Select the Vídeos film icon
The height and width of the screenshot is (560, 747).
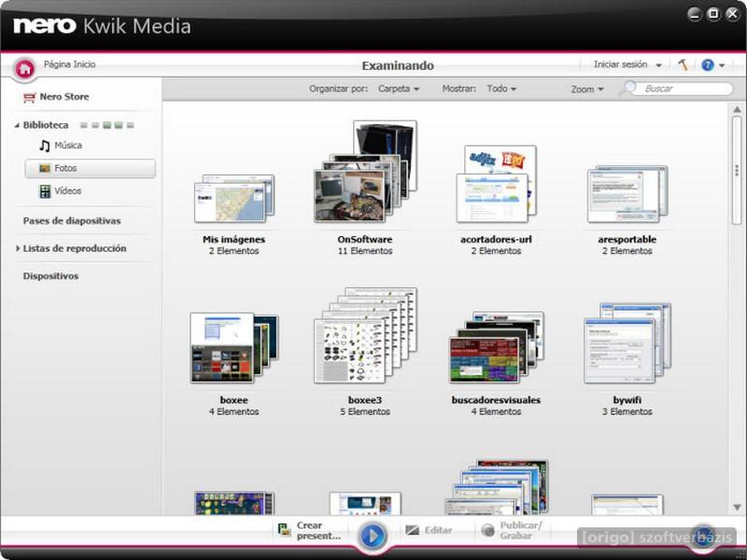point(45,191)
